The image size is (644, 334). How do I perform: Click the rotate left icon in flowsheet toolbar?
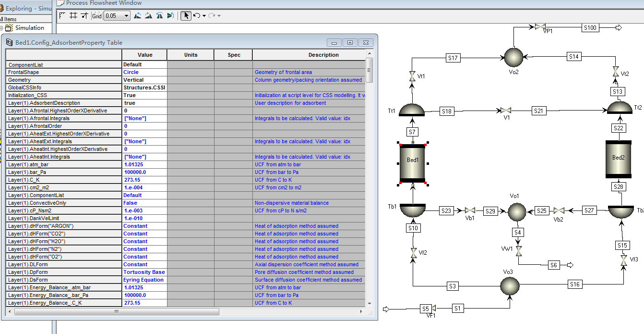tap(138, 16)
